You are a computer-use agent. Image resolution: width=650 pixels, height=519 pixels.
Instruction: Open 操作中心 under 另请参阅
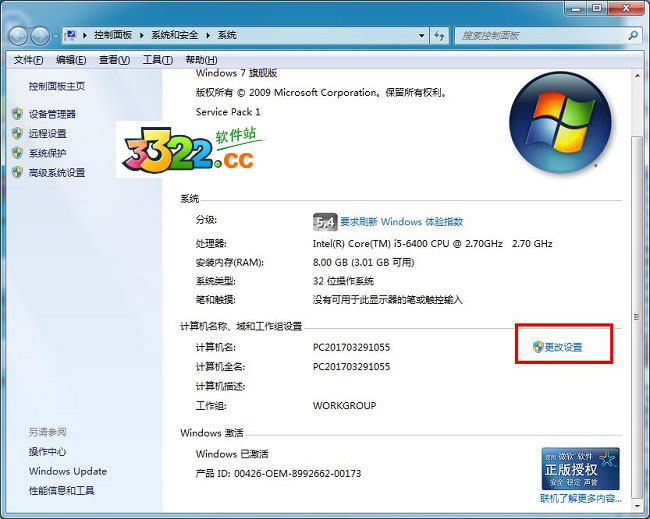point(47,451)
